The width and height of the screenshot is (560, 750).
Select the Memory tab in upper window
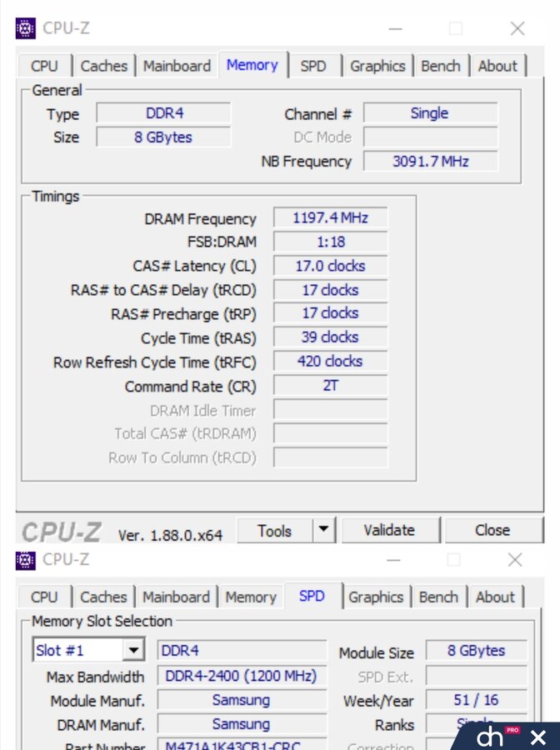252,64
